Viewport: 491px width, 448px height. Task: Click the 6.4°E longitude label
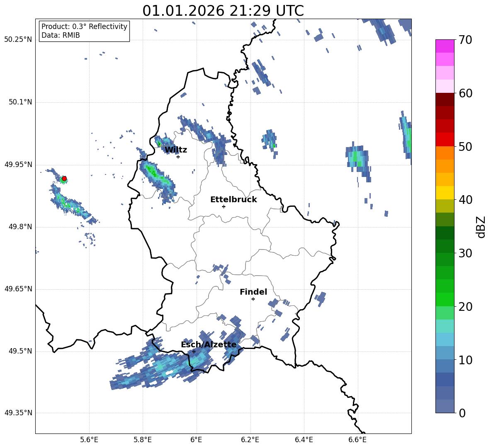[304, 440]
